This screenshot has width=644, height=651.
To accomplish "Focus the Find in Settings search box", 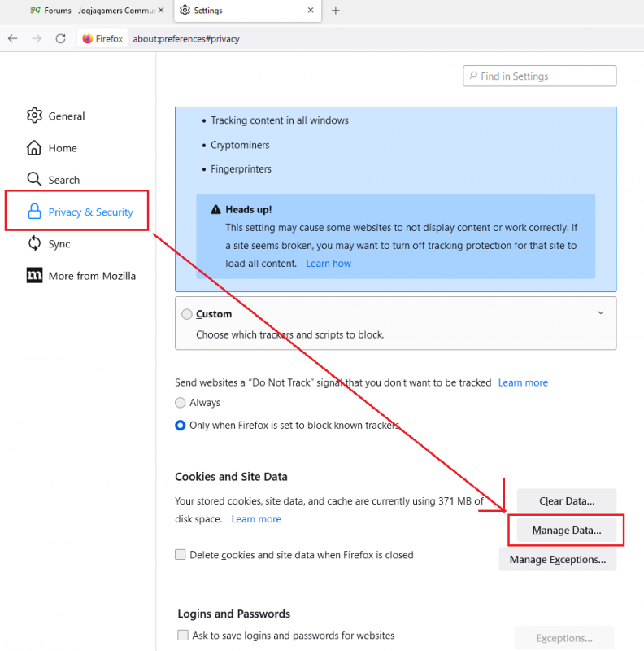I will pos(539,76).
